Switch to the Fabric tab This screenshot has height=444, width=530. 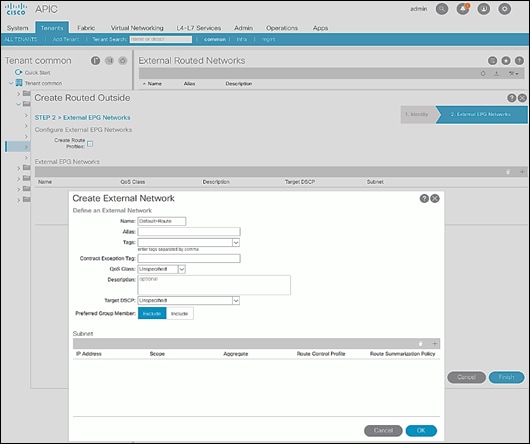86,28
